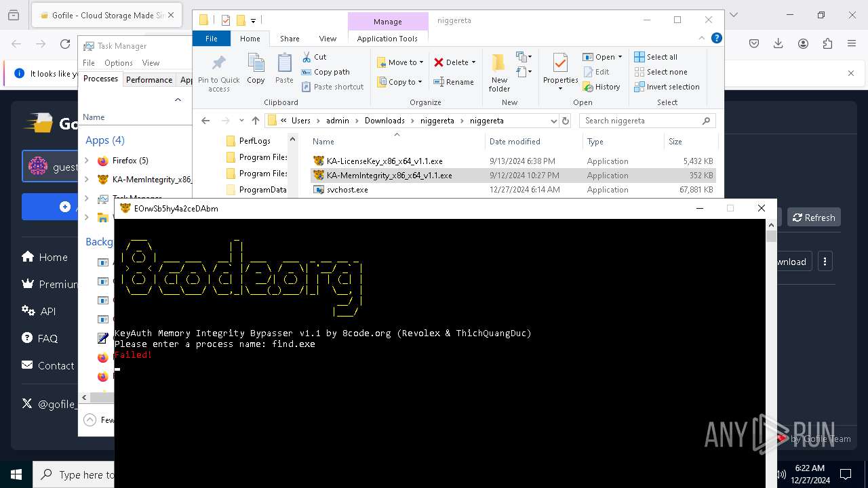The width and height of the screenshot is (868, 488).
Task: Expand Firefox (5) in Task Manager
Action: (87, 161)
